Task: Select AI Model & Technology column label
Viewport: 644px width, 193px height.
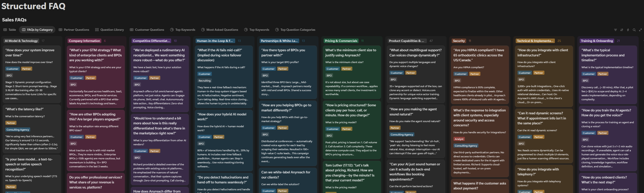Action: 21,41
